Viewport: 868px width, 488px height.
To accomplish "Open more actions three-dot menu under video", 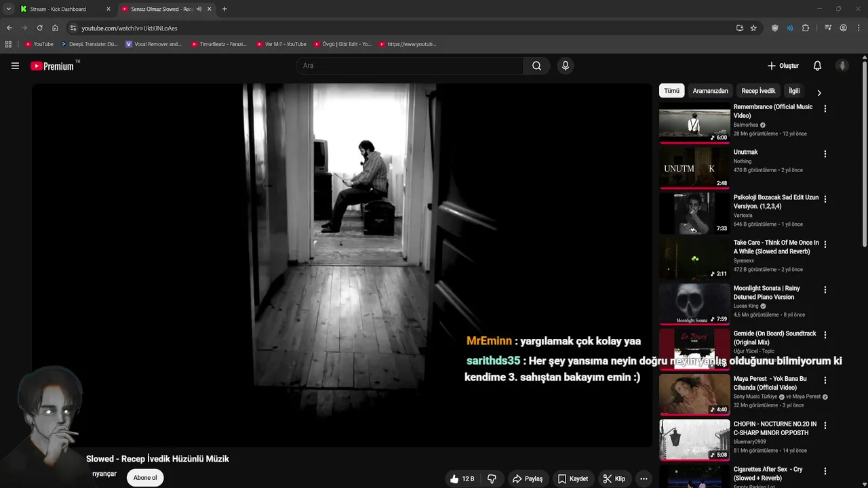I will tap(644, 479).
